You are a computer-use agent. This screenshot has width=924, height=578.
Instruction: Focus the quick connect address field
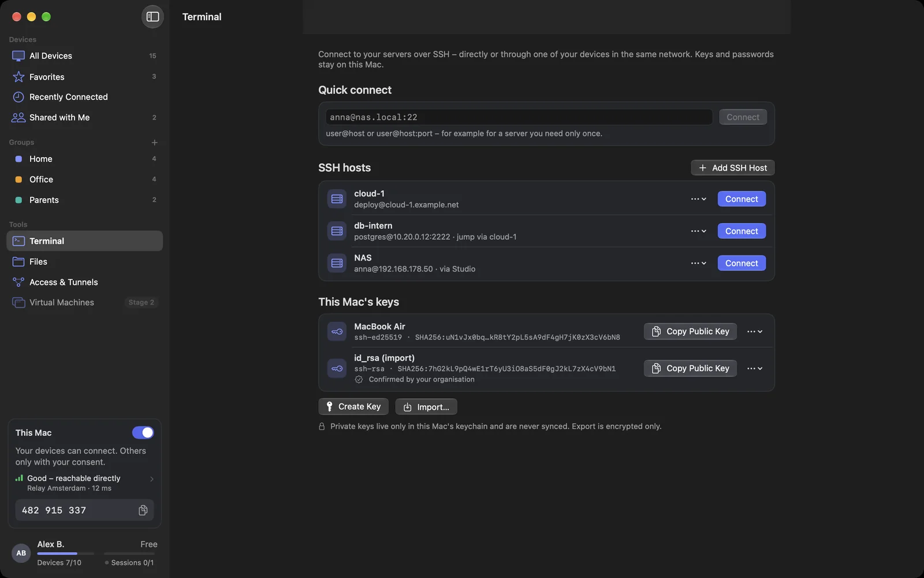click(x=519, y=117)
